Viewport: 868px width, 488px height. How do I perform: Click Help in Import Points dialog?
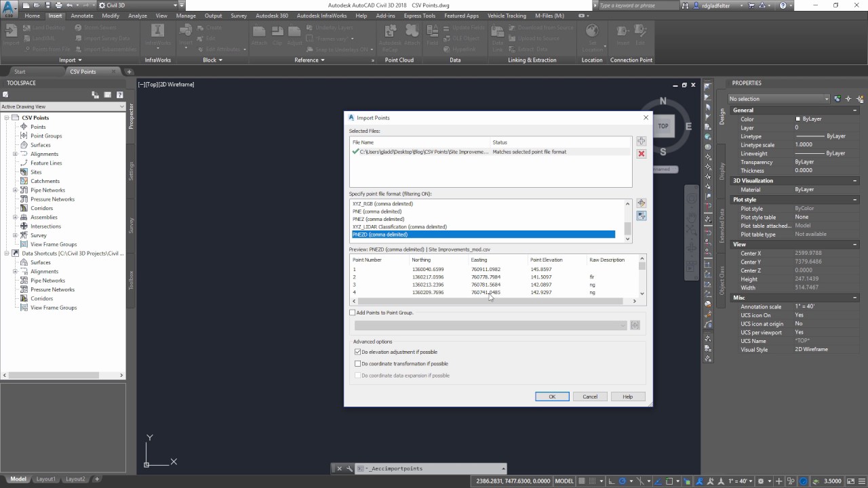coord(627,396)
